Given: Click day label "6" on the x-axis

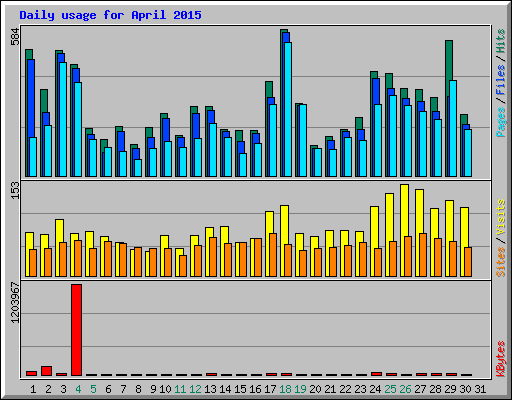Looking at the screenshot, I should coord(108,389).
